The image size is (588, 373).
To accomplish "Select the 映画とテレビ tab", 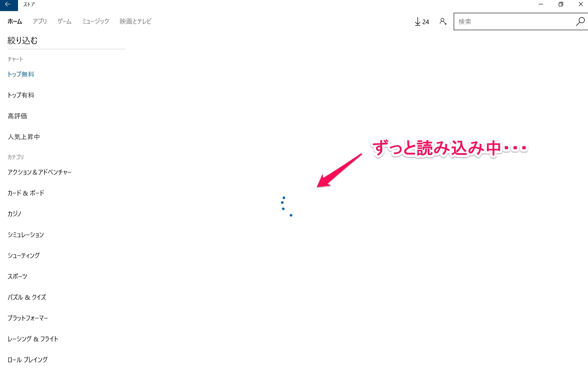I will coord(136,21).
